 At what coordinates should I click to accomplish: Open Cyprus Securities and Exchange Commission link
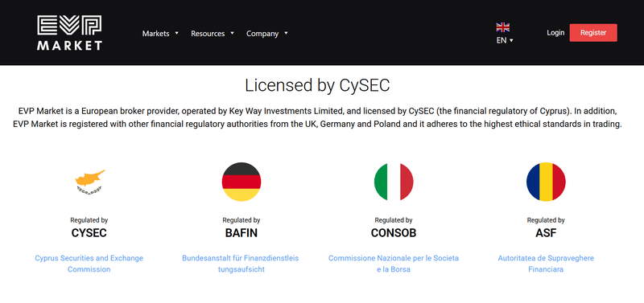pos(89,264)
